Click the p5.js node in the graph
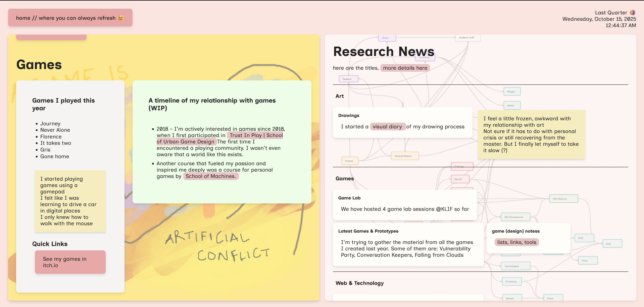Screen dimensions: 644x307 pyautogui.click(x=612, y=244)
